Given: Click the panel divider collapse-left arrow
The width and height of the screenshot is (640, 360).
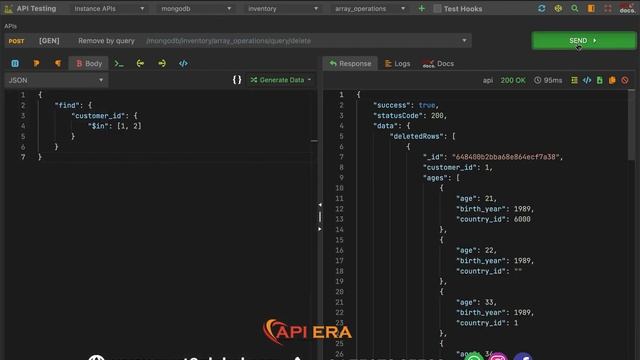Looking at the screenshot, I should 320,204.
